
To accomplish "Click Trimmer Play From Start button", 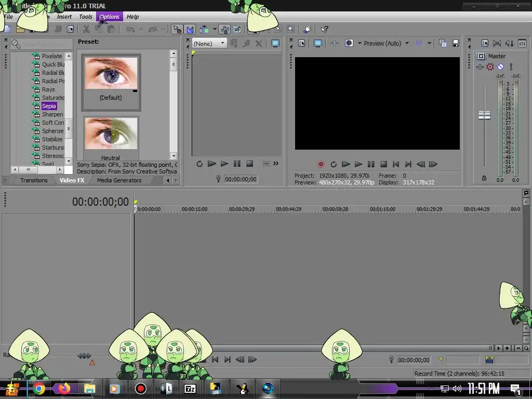I will pyautogui.click(x=212, y=164).
